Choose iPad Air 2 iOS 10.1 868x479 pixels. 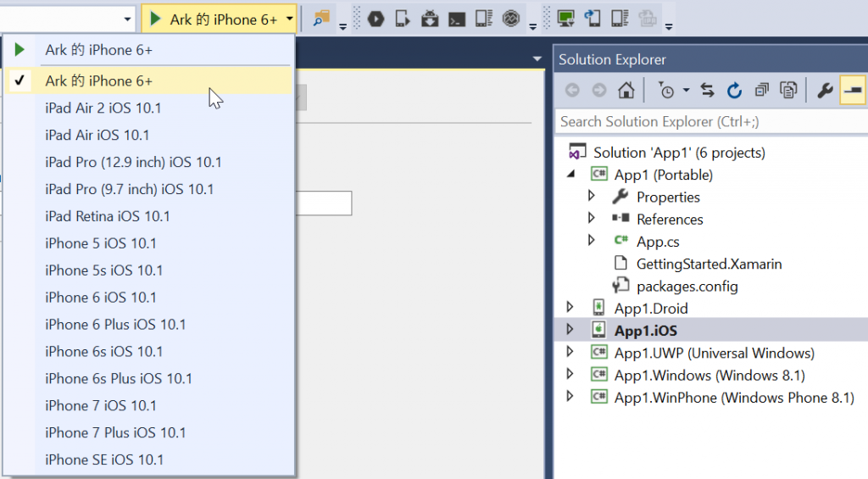[x=149, y=108]
